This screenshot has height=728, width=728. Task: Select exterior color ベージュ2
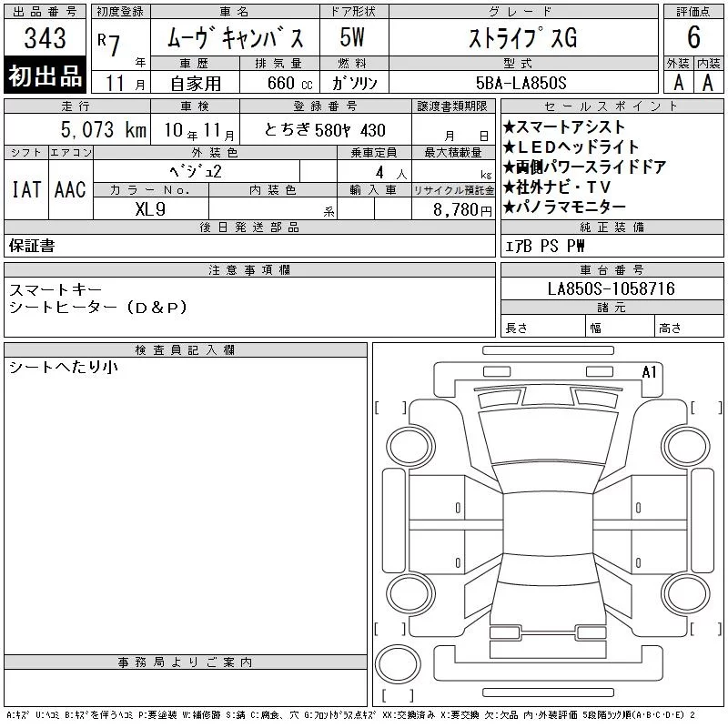pyautogui.click(x=196, y=172)
